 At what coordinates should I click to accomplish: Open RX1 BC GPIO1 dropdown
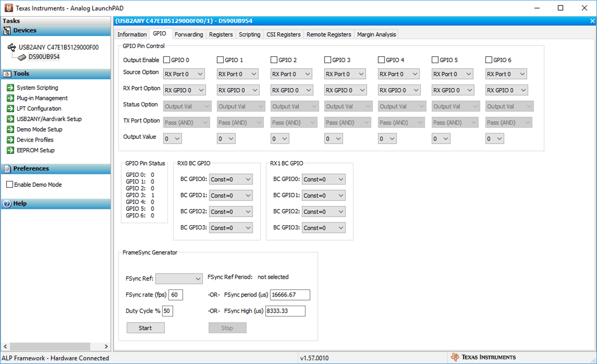pyautogui.click(x=324, y=195)
